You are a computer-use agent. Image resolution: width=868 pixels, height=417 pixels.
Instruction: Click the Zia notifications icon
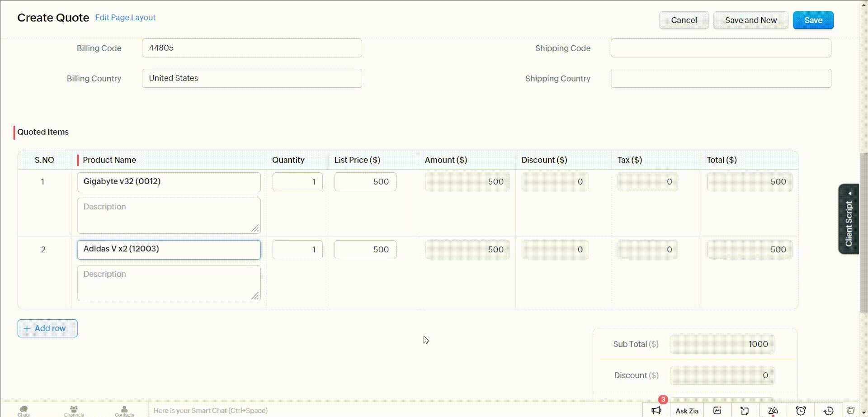pos(773,410)
